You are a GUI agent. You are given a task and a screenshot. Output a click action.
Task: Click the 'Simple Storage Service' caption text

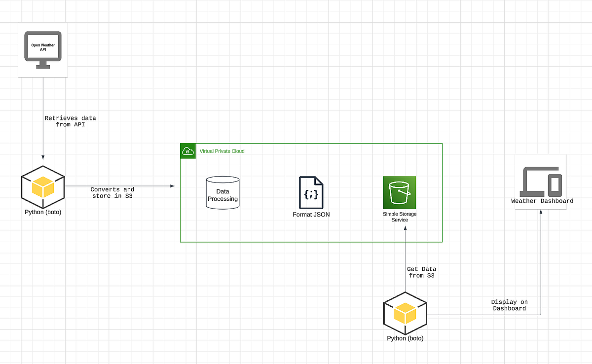(400, 217)
